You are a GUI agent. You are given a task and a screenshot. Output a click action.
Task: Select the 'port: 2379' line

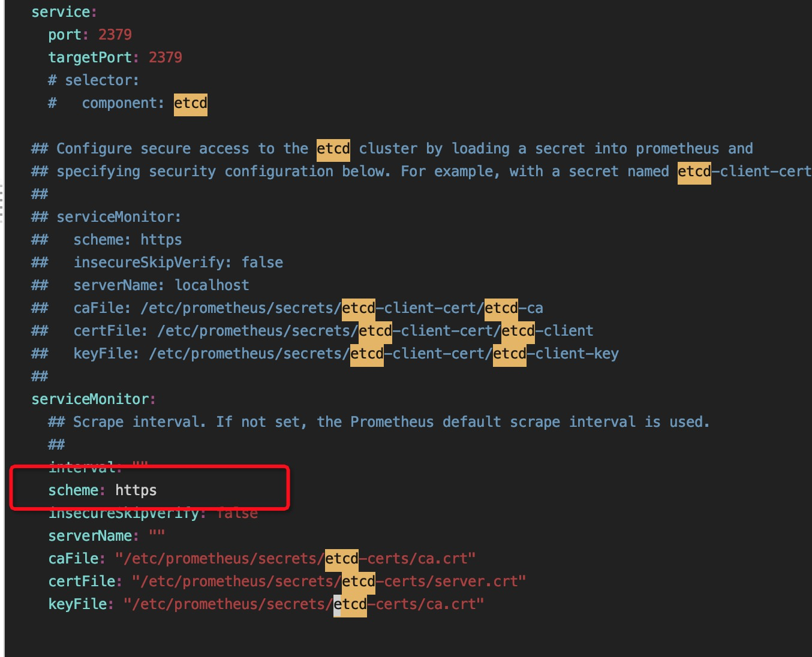[90, 35]
